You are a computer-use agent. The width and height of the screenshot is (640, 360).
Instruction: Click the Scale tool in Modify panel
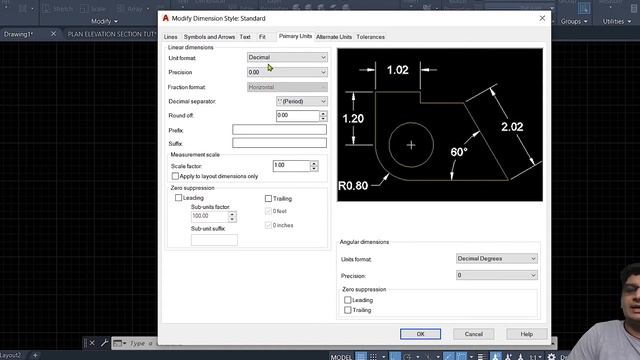coord(93,9)
